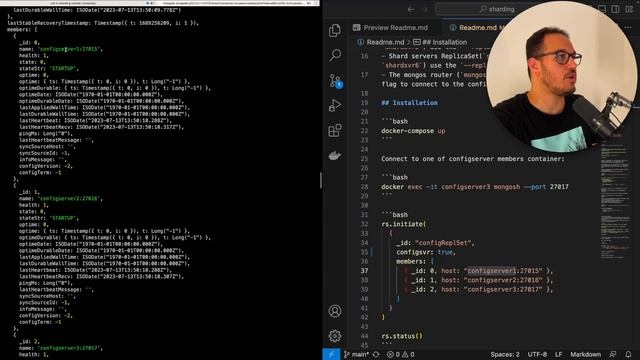Go back using the navigation arrow
The image size is (640, 360).
pos(411,9)
